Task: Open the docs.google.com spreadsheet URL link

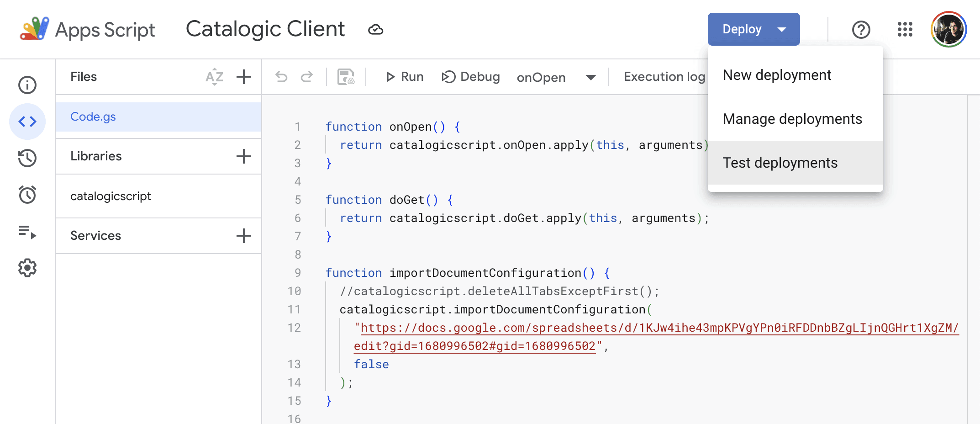Action: (656, 337)
